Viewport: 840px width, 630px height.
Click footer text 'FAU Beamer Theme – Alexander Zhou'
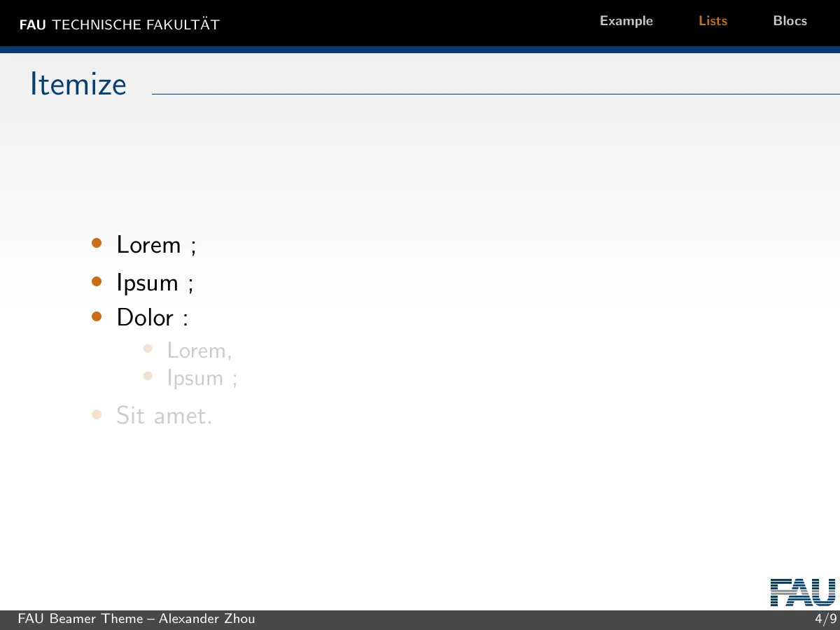136,619
